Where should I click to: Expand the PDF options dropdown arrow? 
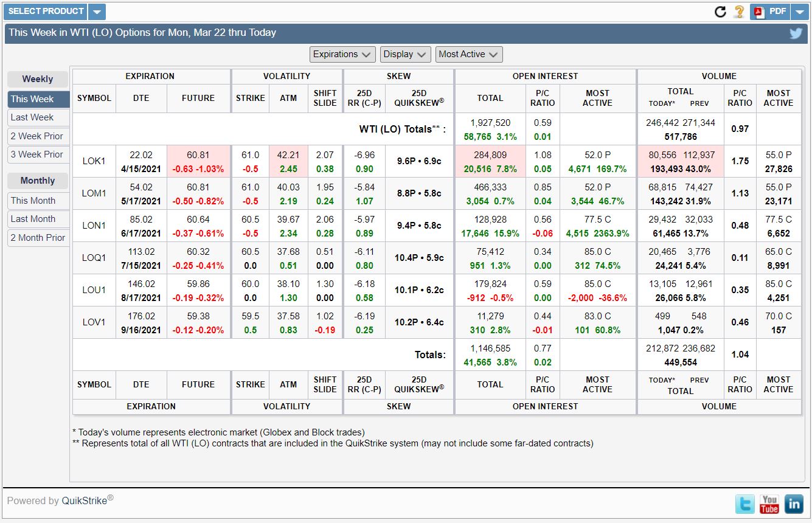click(800, 12)
